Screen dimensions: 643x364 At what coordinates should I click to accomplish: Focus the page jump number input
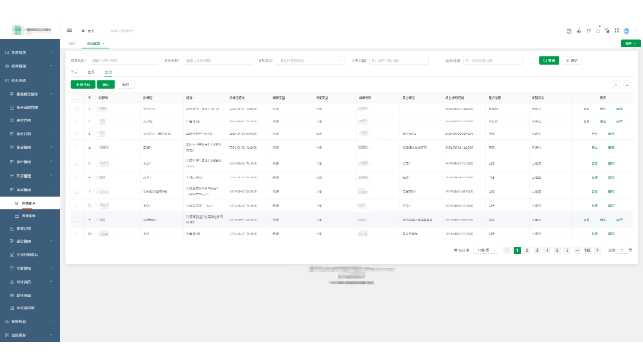coord(621,250)
